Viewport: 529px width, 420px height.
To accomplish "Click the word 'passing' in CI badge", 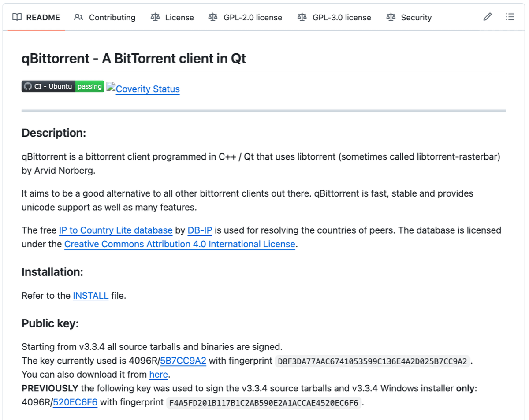I will (89, 86).
